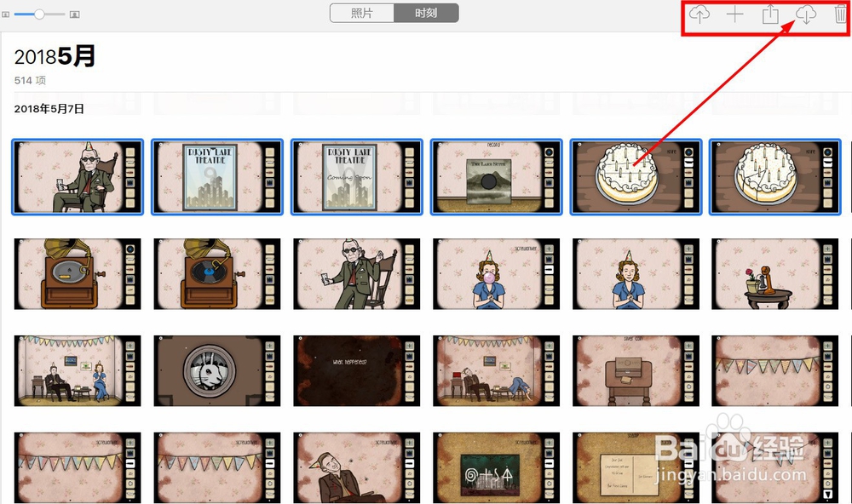This screenshot has width=852, height=504.
Task: Open photo of hatless man in green suit
Action: click(356, 274)
